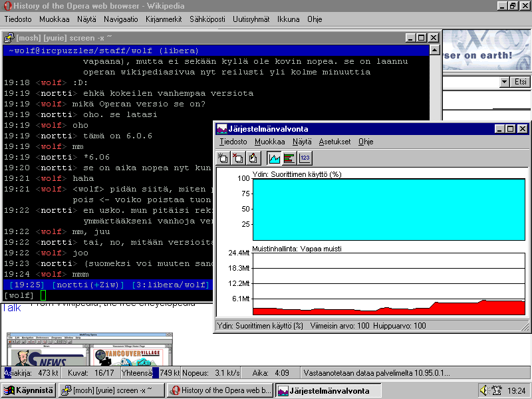Click the Add item icon in Järjestelmänvalvonta toolbar
This screenshot has width=532, height=399.
point(223,158)
